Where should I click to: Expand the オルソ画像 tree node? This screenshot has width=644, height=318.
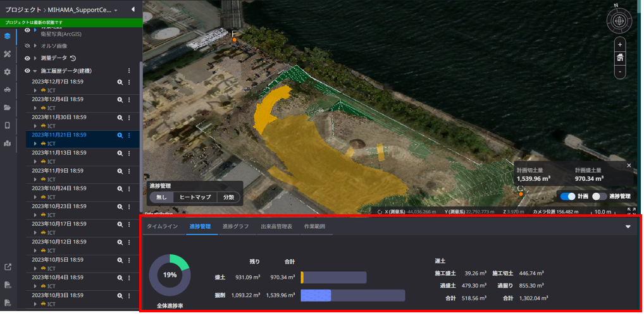[35, 46]
